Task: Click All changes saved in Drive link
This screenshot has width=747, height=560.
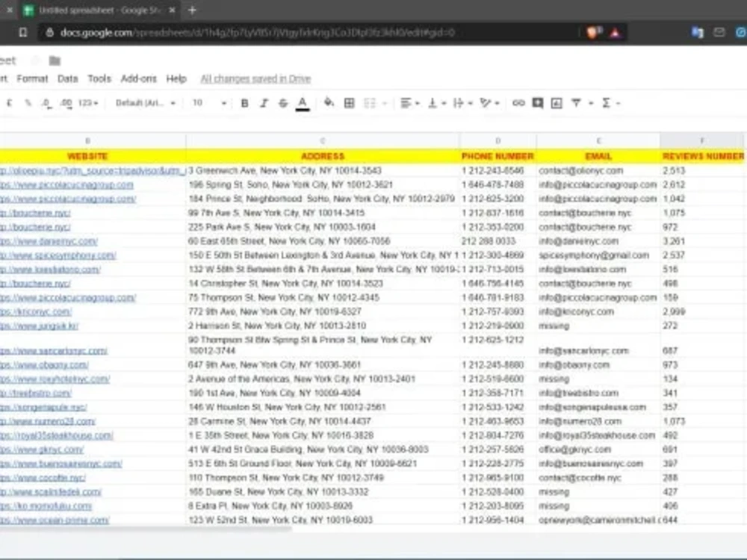Action: coord(255,78)
